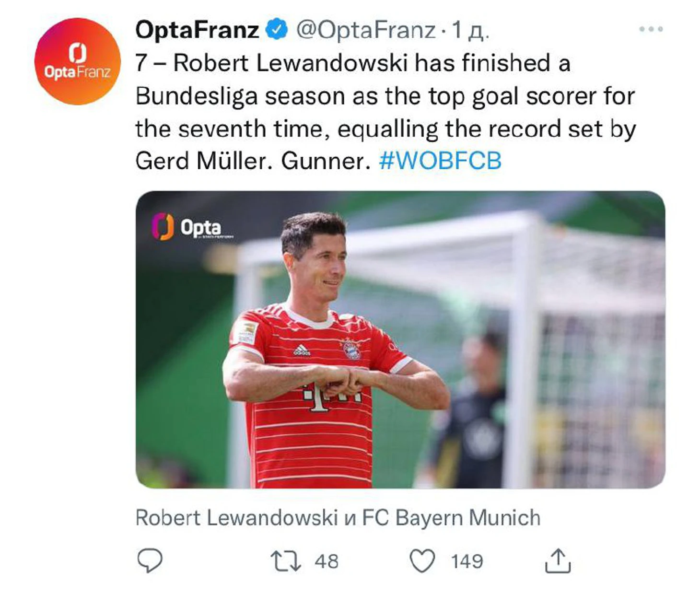Open the #WOBFCB hashtag
The width and height of the screenshot is (700, 595).
click(x=440, y=161)
